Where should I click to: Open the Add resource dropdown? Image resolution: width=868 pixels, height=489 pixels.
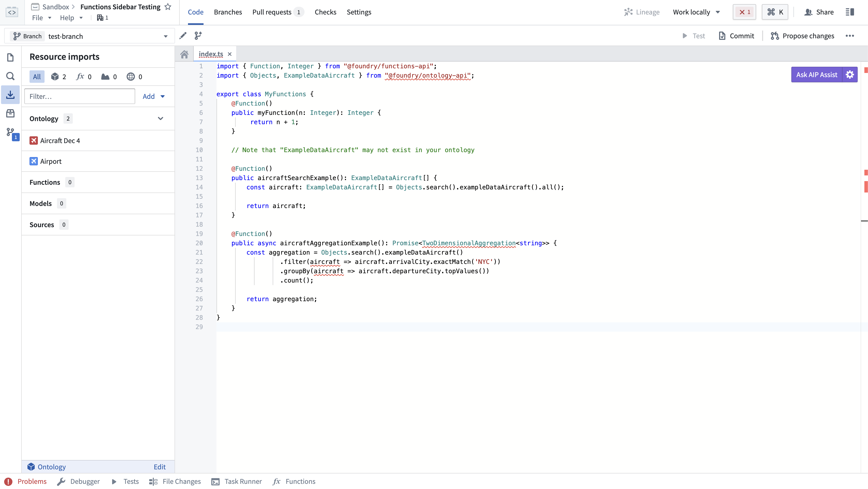click(154, 96)
